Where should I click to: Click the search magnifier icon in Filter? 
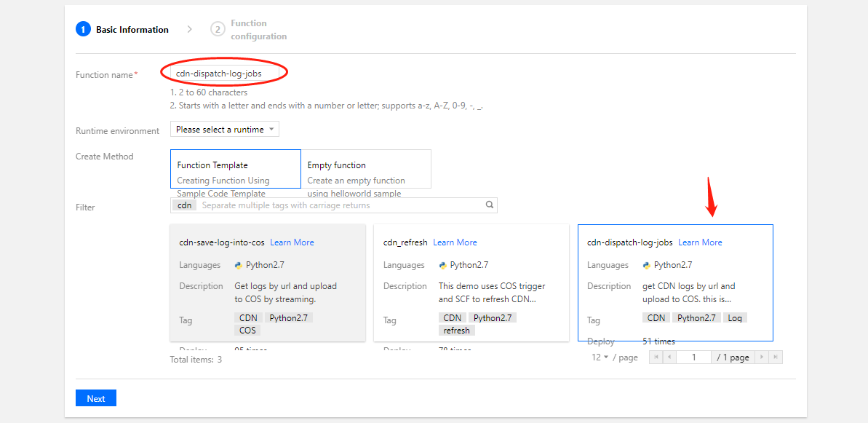490,205
